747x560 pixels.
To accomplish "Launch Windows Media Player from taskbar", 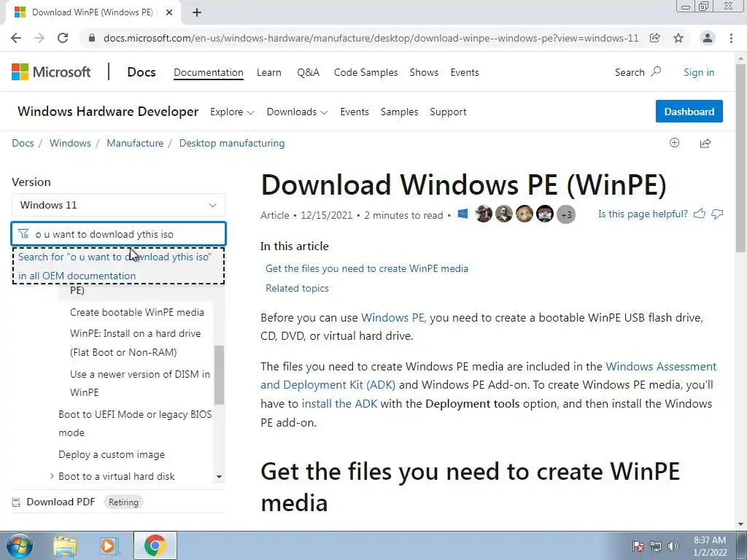I will 109,545.
